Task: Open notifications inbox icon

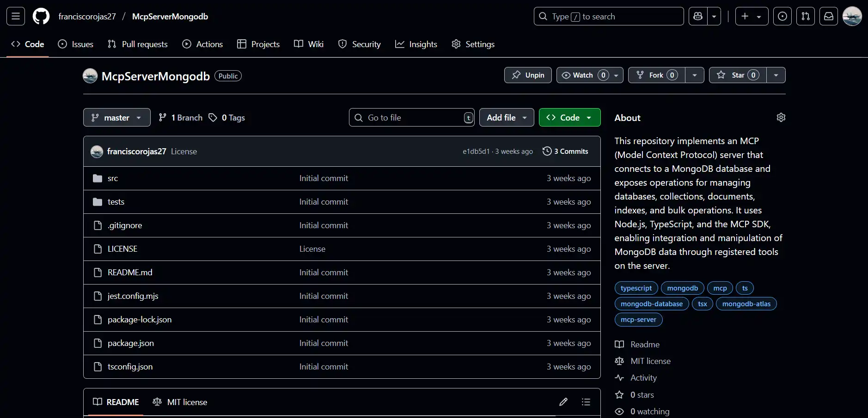Action: pyautogui.click(x=829, y=17)
